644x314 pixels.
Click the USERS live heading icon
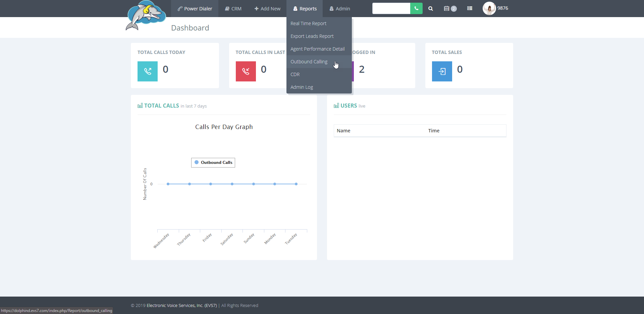coord(336,106)
